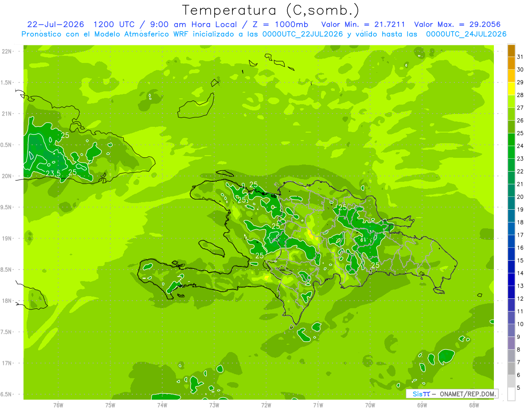
Task: Click the '17N' latitude axis label
Action: coord(7,363)
